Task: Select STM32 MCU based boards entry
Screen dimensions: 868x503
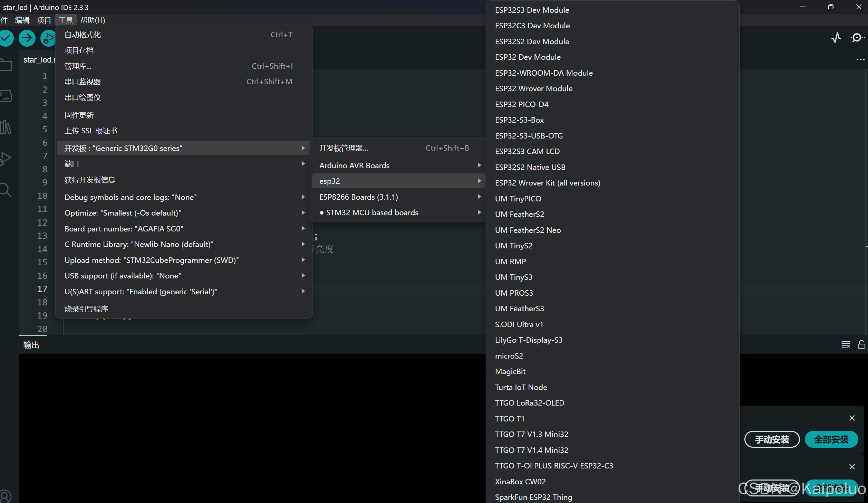Action: pos(372,212)
